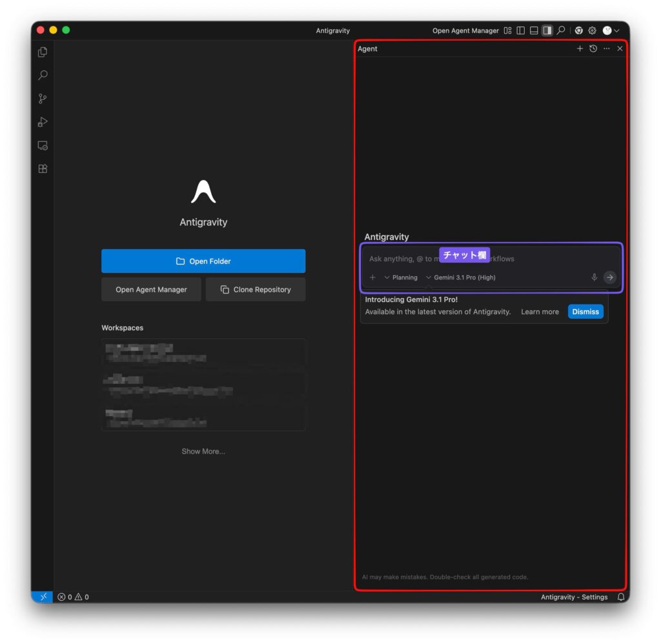Click the blue Open Folder button
Screen dimensions: 661x644
click(203, 261)
